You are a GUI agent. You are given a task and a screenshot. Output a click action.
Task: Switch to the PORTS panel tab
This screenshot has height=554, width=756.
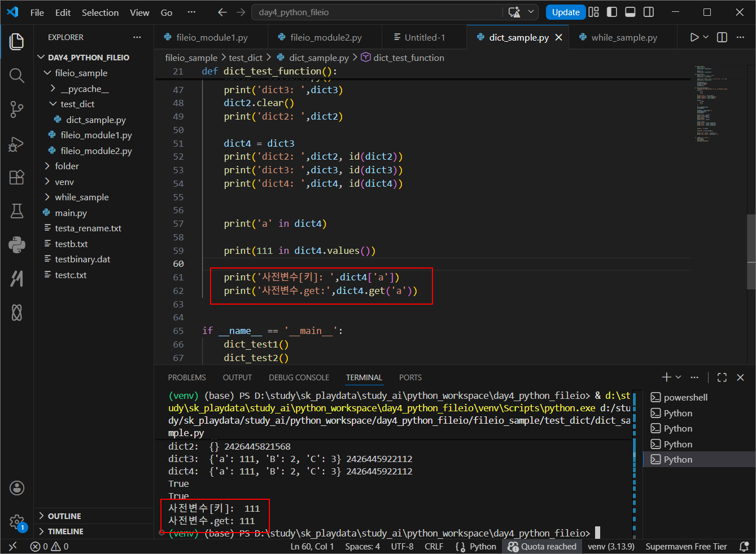410,377
